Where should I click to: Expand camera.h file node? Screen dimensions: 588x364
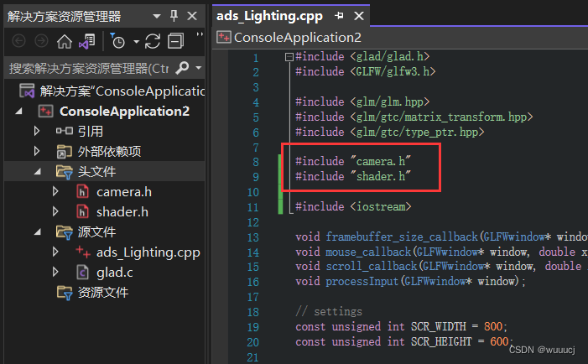pyautogui.click(x=55, y=191)
